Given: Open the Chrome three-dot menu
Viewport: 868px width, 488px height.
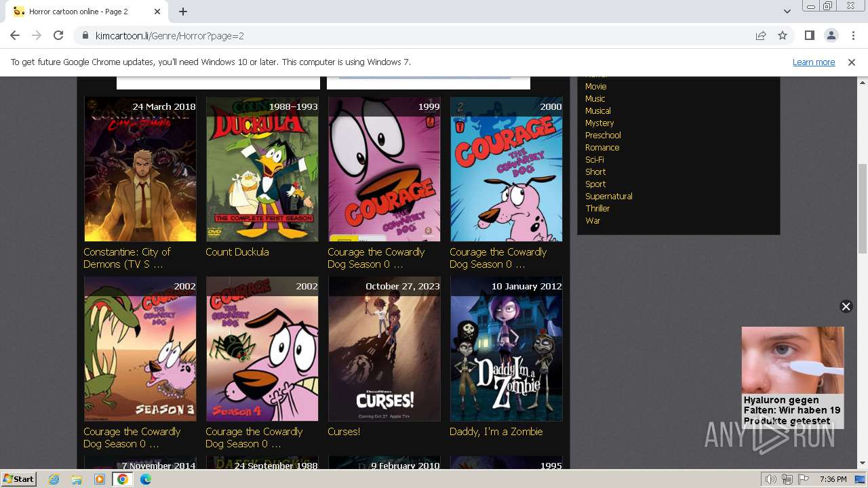Looking at the screenshot, I should tap(852, 35).
